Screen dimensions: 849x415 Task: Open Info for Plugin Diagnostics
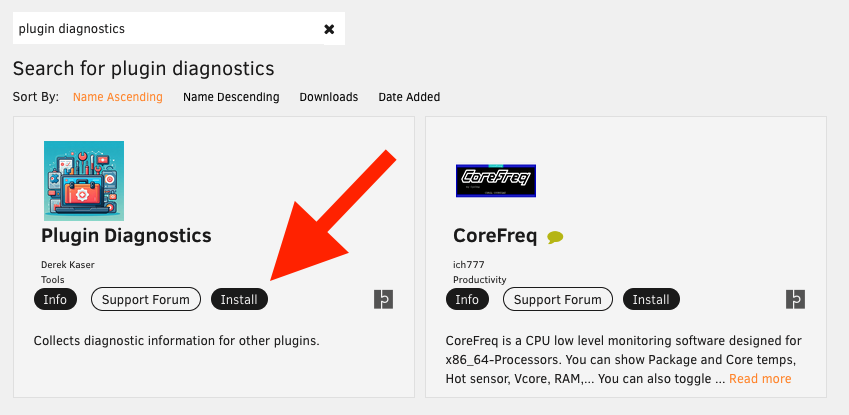coord(55,299)
